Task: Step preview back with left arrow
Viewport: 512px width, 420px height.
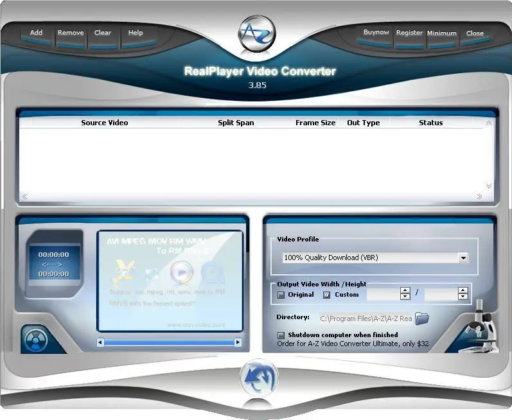Action: point(101,342)
